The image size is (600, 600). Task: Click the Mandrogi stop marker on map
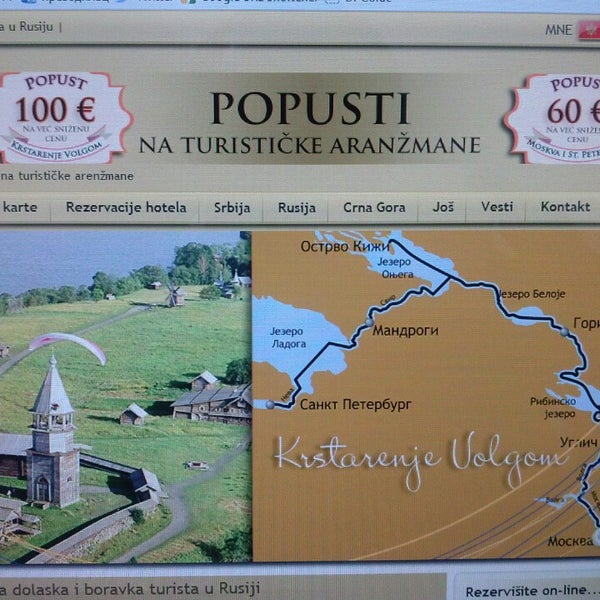pyautogui.click(x=369, y=323)
